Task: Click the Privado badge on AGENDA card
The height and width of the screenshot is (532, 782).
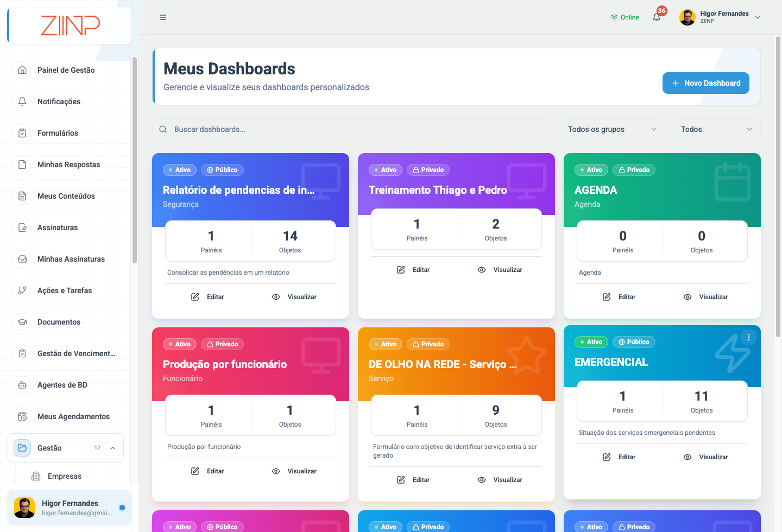Action: pos(634,170)
